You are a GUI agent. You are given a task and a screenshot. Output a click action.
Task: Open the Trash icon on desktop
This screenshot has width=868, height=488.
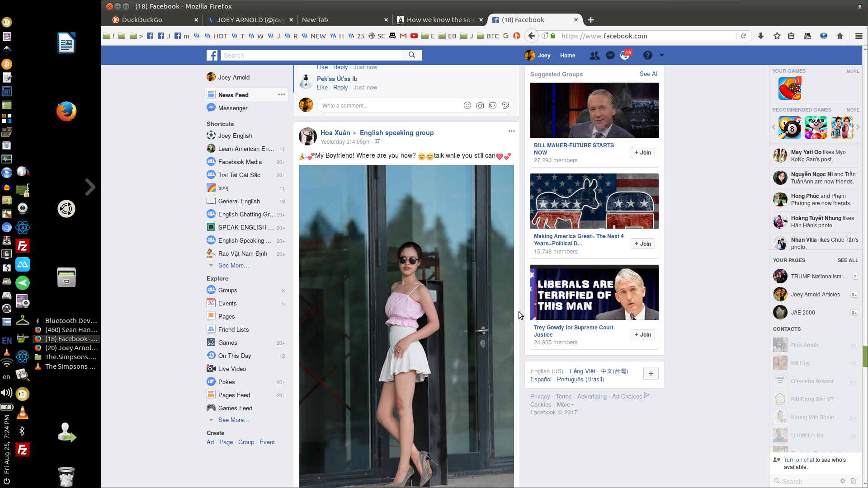click(66, 476)
